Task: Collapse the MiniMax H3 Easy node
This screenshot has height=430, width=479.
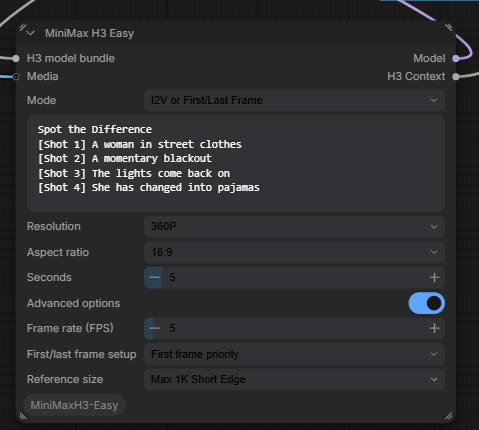Action: (x=31, y=33)
